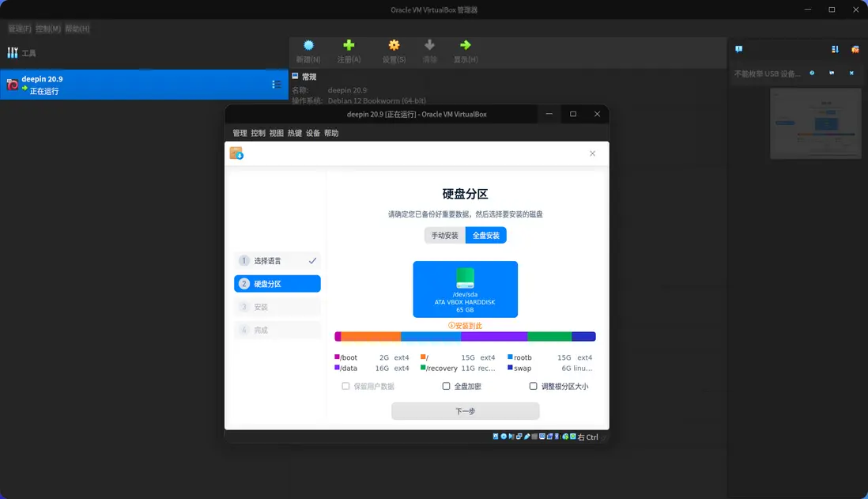The height and width of the screenshot is (499, 868).
Task: Click the clear all notifications icon
Action: click(x=855, y=49)
